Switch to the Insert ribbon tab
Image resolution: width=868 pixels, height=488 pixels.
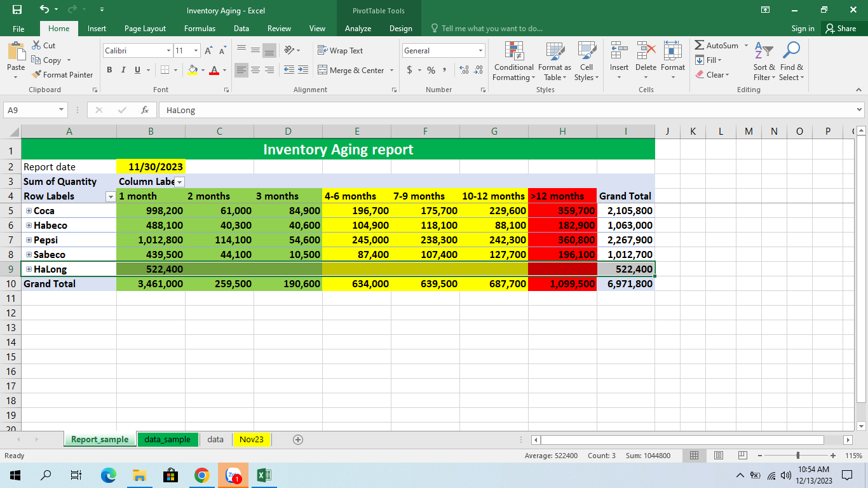97,29
